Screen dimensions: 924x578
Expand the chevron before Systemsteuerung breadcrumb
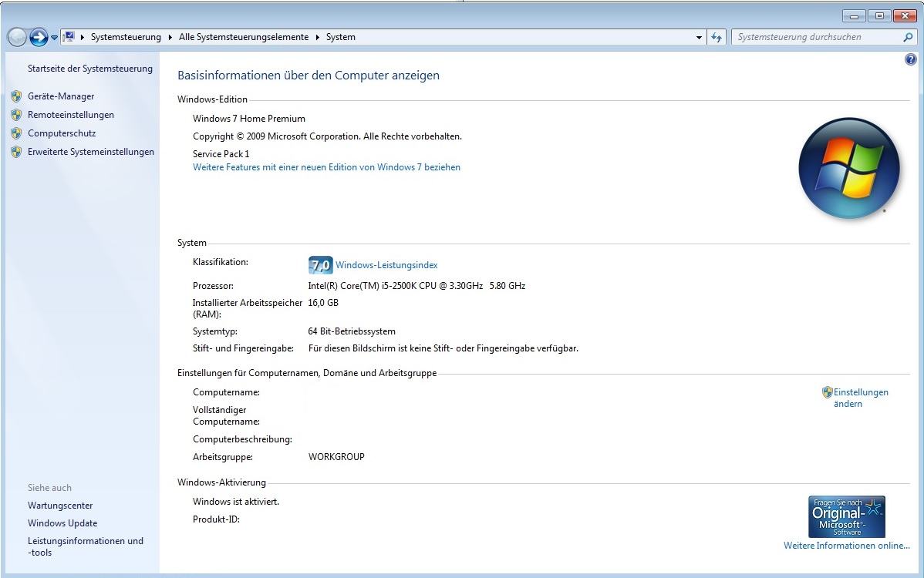(x=83, y=37)
